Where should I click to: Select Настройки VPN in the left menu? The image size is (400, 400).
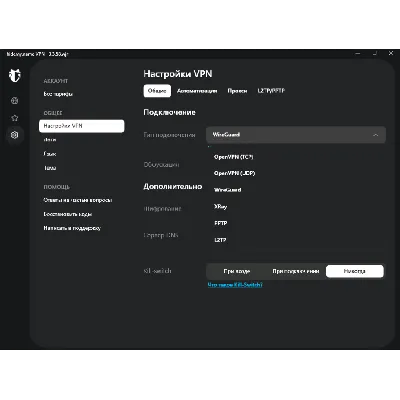tap(82, 126)
